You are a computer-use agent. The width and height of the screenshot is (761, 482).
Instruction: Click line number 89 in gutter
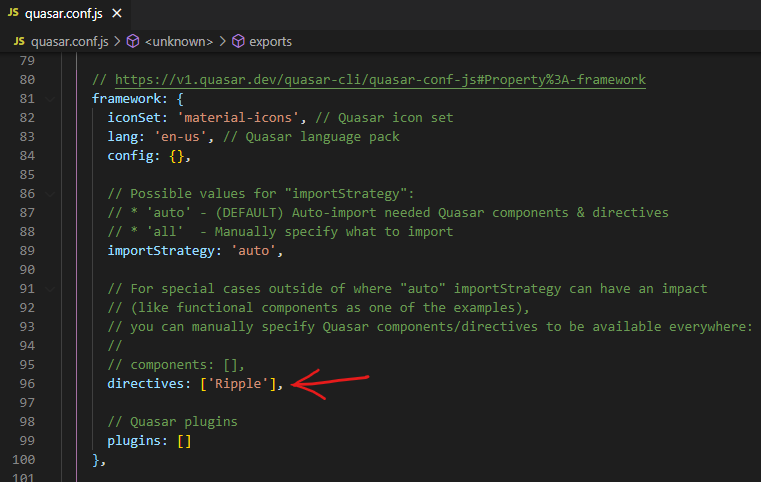pyautogui.click(x=27, y=250)
